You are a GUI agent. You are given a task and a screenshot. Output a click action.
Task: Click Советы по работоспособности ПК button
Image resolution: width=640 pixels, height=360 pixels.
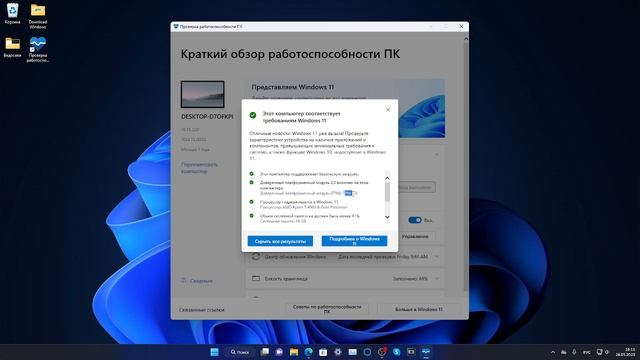pos(327,309)
